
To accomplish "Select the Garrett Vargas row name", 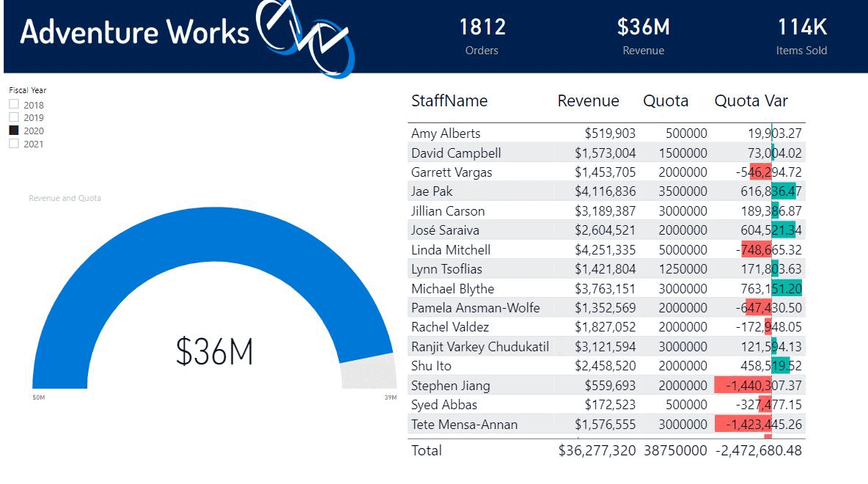I will (x=451, y=172).
